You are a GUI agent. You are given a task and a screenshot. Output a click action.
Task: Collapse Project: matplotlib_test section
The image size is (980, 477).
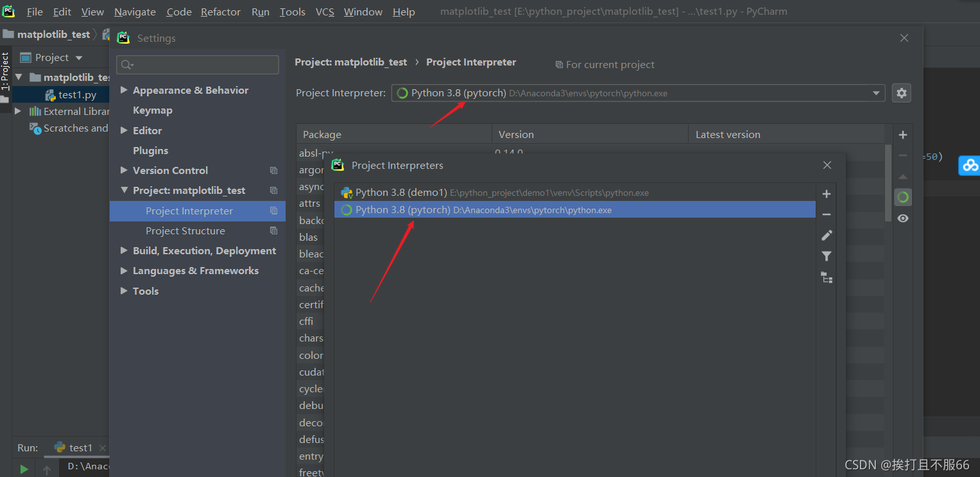124,191
